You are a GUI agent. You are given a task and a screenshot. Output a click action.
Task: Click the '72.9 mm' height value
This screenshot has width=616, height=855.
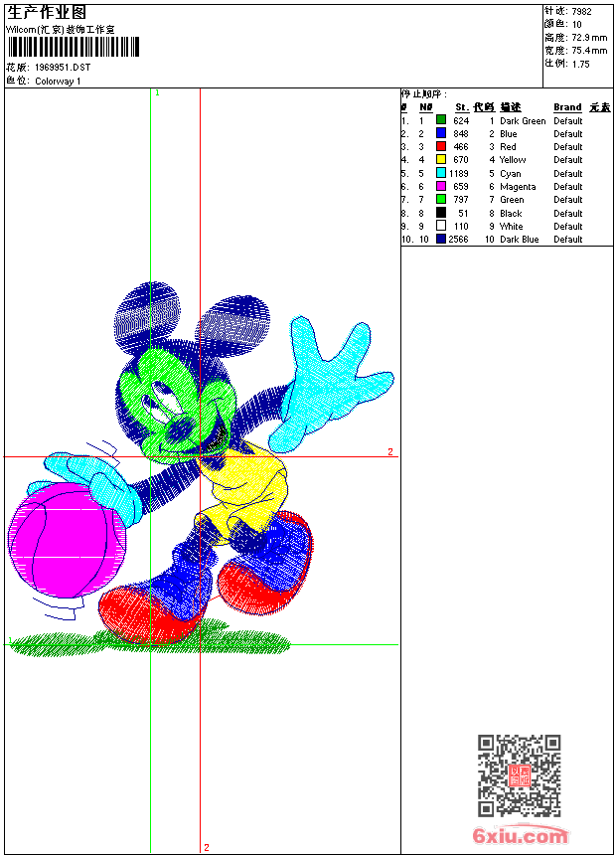tap(589, 38)
